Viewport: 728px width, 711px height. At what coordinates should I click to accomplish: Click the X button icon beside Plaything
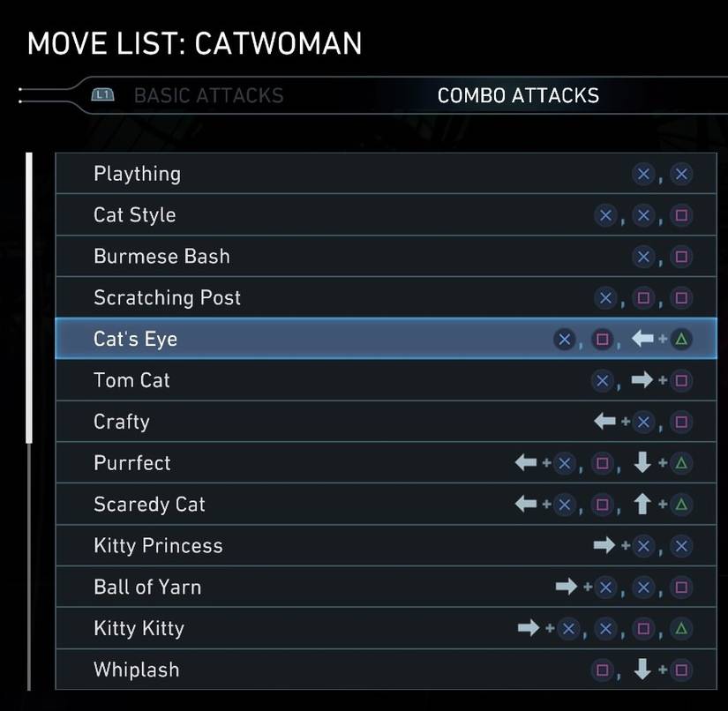[x=643, y=174]
